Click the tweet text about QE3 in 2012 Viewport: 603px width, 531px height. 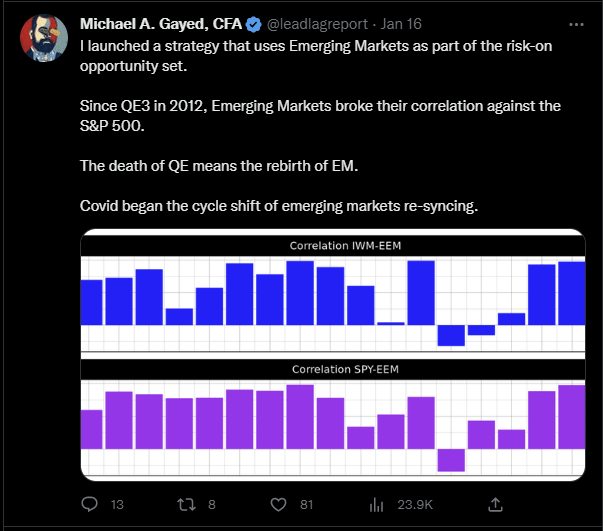(x=320, y=116)
